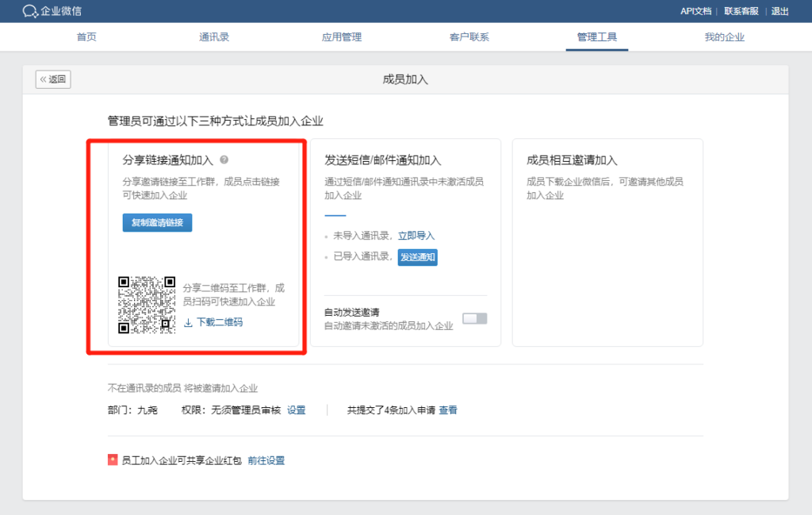812x515 pixels.
Task: Click the 立即导入 link
Action: coord(416,236)
